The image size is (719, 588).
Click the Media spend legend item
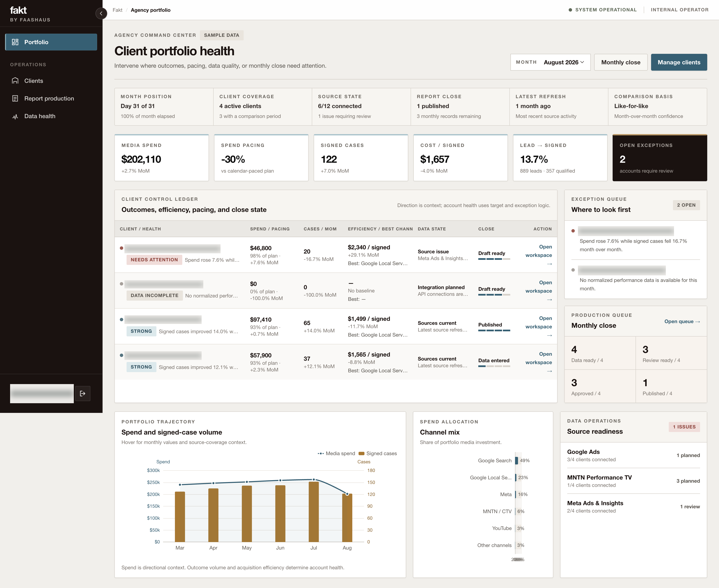point(336,453)
